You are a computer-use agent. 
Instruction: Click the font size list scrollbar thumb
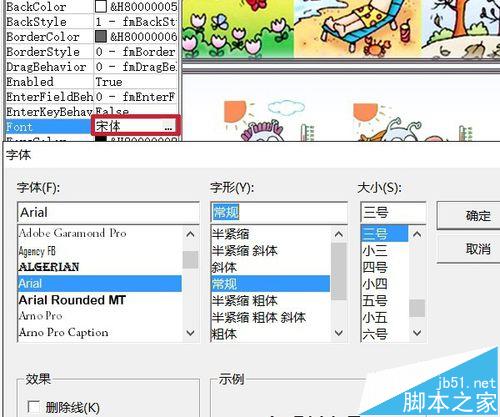tap(417, 308)
